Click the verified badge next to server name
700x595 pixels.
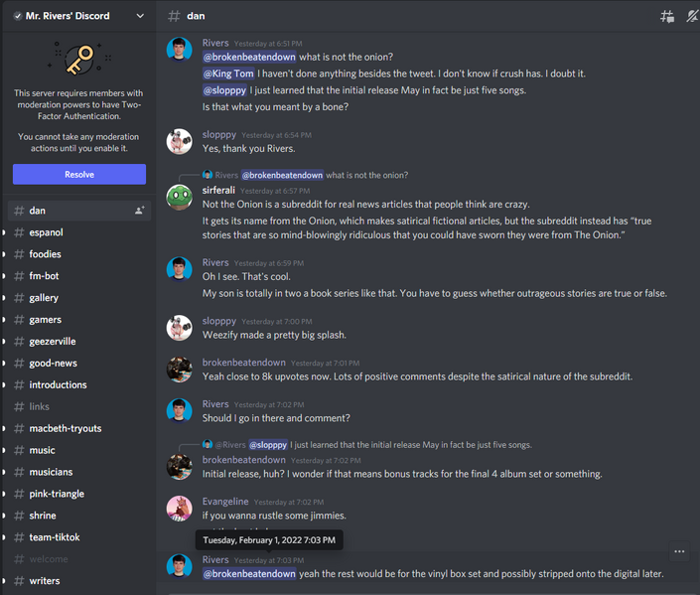coord(18,16)
